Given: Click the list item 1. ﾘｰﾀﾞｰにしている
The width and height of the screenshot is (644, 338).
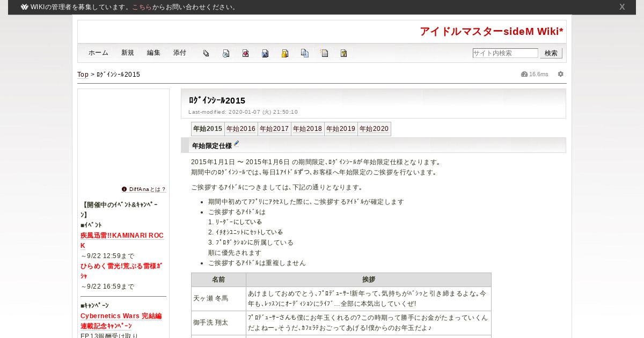Looking at the screenshot, I should (235, 222).
